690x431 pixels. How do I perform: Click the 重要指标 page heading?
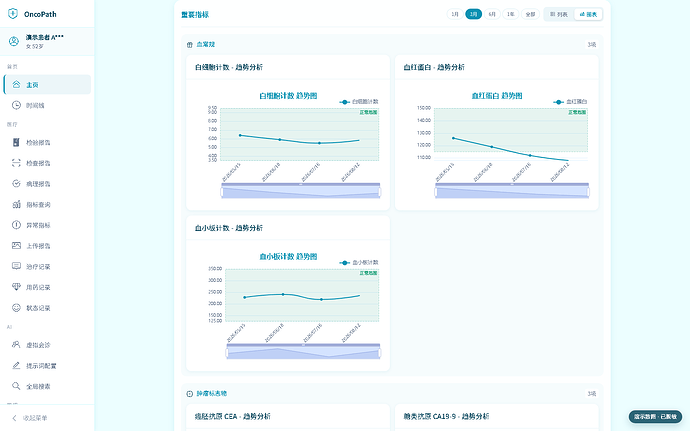coord(195,15)
